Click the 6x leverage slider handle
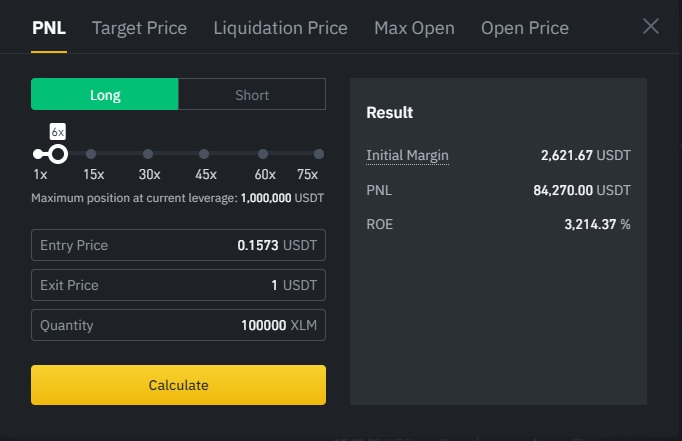Screen dimensions: 682x441 (x=58, y=154)
